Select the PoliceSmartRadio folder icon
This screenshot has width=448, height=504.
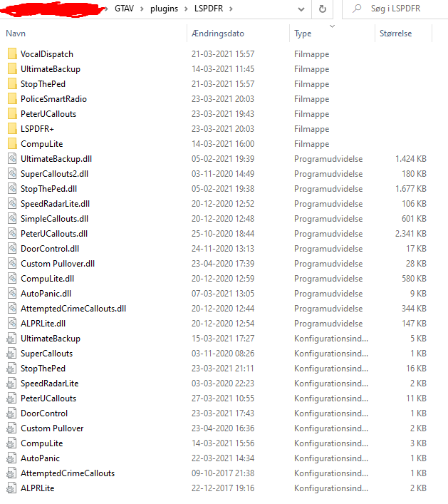12,98
